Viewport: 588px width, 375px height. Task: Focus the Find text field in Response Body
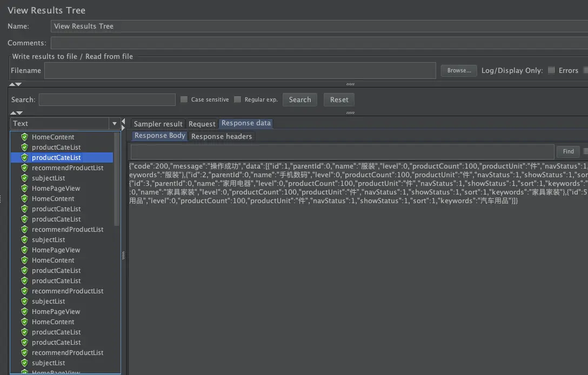pyautogui.click(x=343, y=151)
